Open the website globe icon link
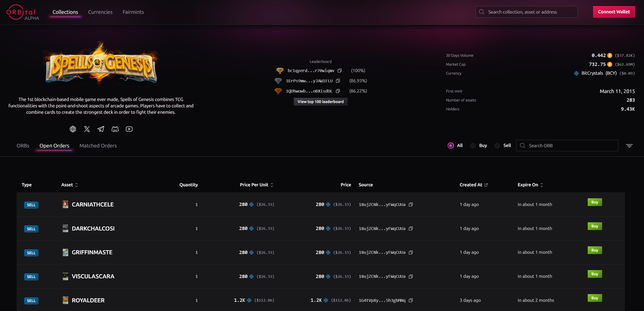 tap(73, 129)
